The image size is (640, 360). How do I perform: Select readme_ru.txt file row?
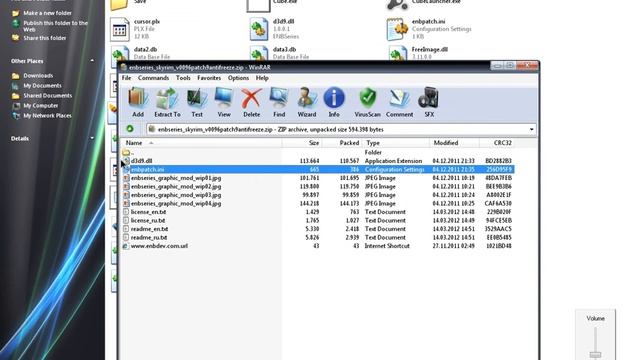[x=318, y=237]
